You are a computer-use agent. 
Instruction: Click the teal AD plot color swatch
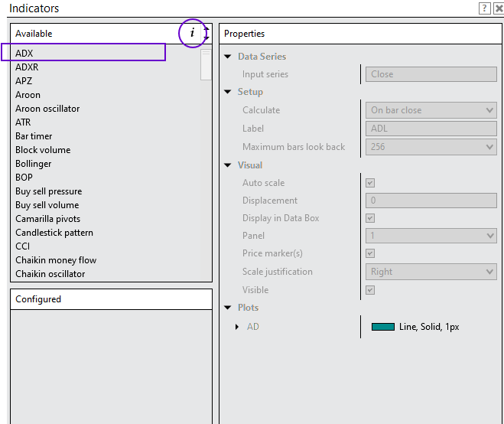tap(383, 327)
